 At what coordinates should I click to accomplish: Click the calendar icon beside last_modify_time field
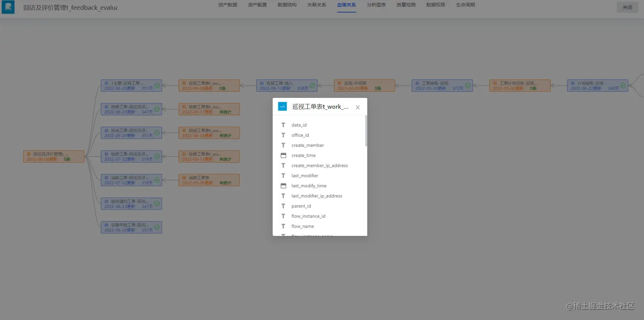pos(283,186)
